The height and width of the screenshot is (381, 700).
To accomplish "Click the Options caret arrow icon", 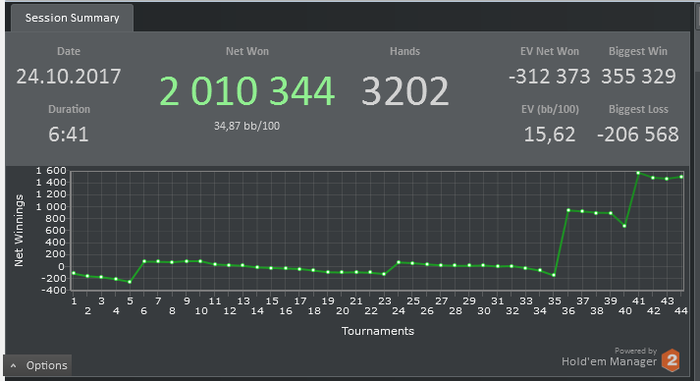I will (13, 366).
